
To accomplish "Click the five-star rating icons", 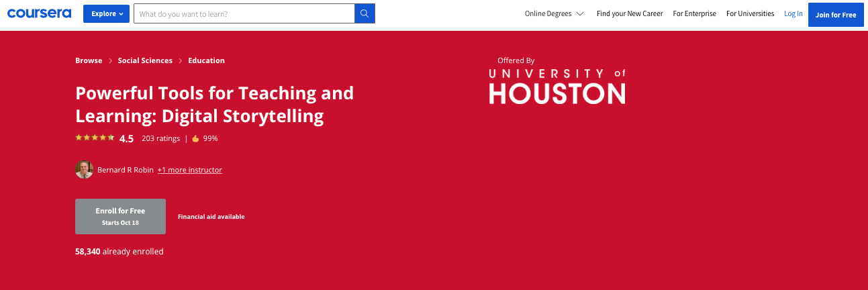I will pyautogui.click(x=95, y=138).
